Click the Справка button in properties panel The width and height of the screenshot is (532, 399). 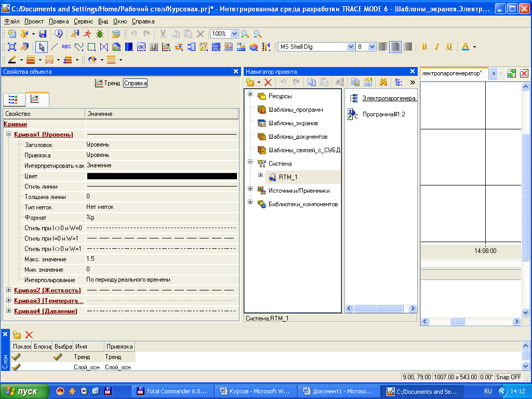tap(136, 83)
